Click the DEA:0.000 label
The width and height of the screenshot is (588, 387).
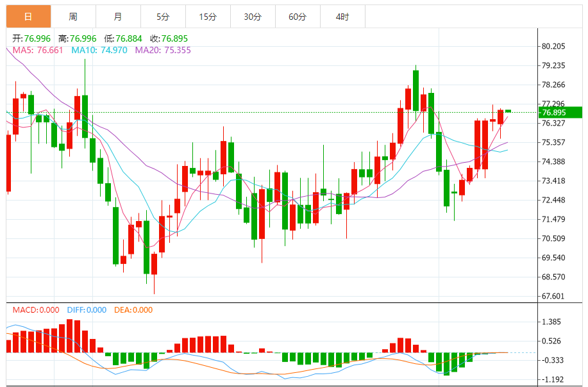[x=133, y=310]
